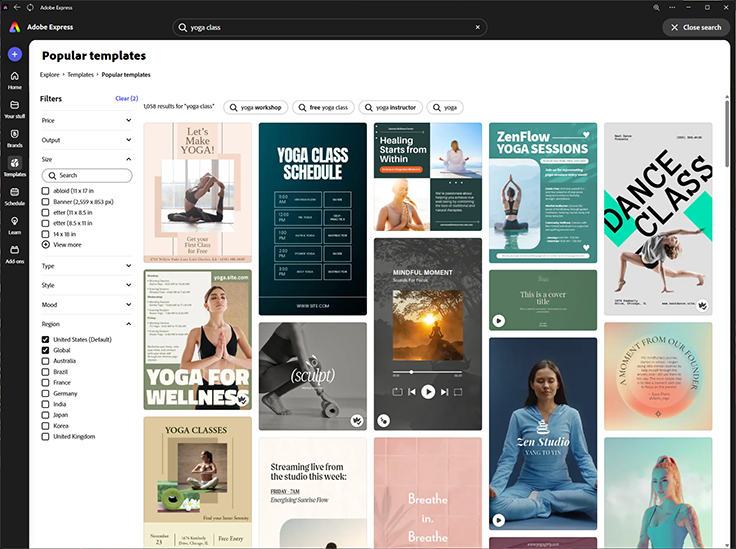Viewport: 736px width, 549px height.
Task: Select the yoga workshop suggestion chip
Action: 256,107
